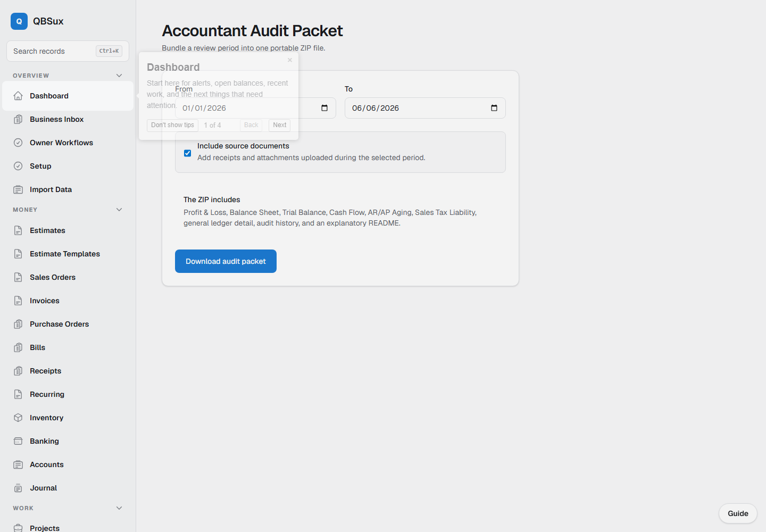Click the Inventory box icon
This screenshot has height=532, width=766.
coord(18,418)
